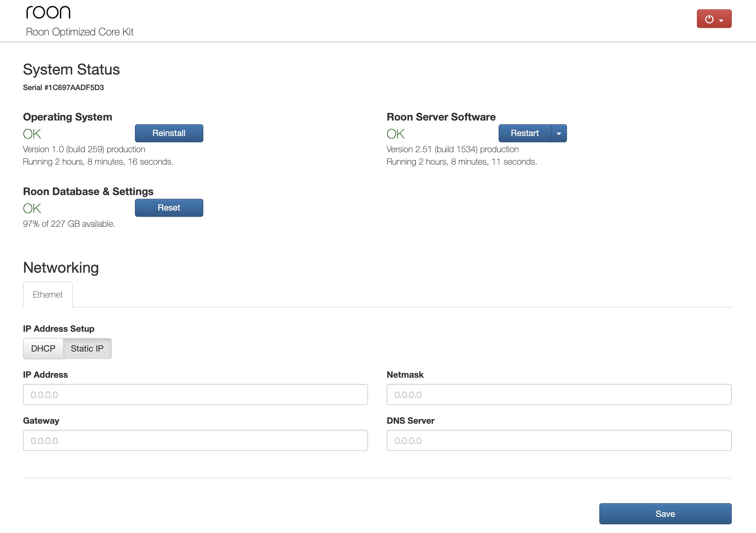Click the red power icon
The image size is (756, 533).
(709, 19)
